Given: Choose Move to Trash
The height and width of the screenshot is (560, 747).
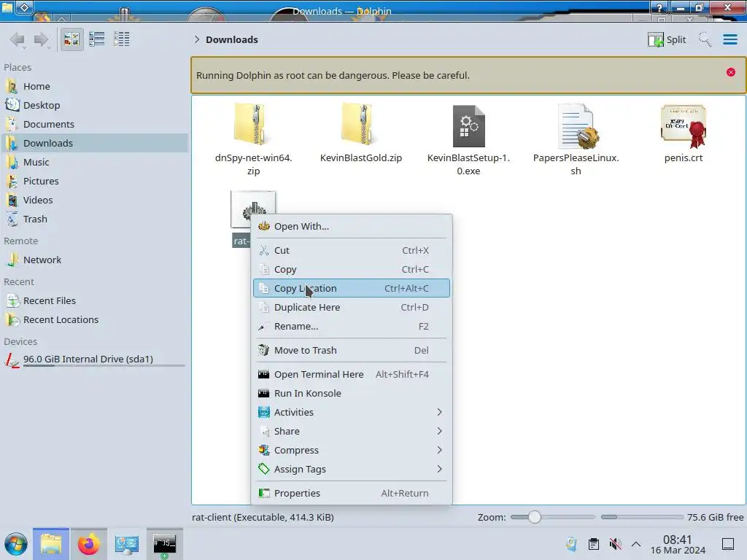Looking at the screenshot, I should pyautogui.click(x=352, y=351).
